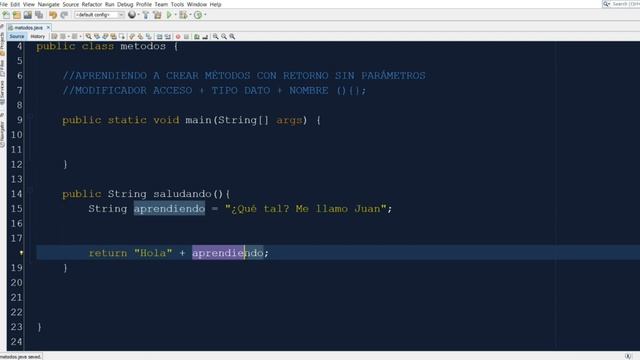
Task: Expand the Run Project dropdown arrow
Action: pyautogui.click(x=176, y=15)
